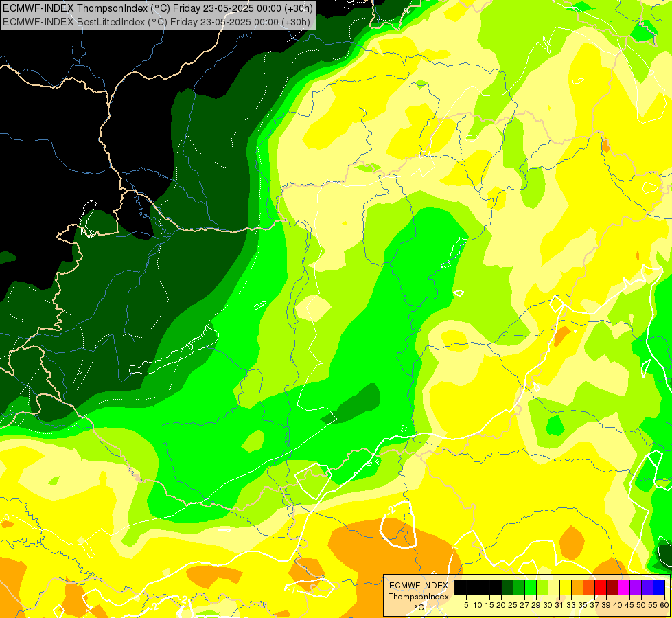This screenshot has width=672, height=618.
Task: Click the legend tick label 5
Action: [466, 605]
